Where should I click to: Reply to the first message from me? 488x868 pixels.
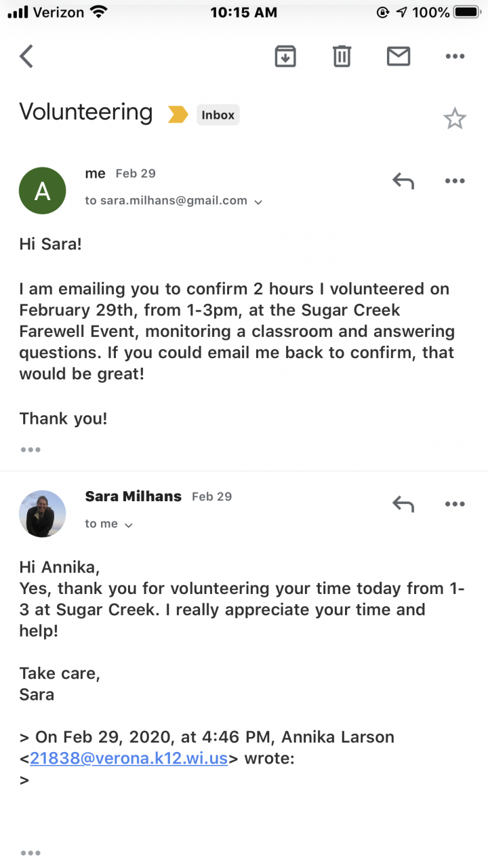403,180
